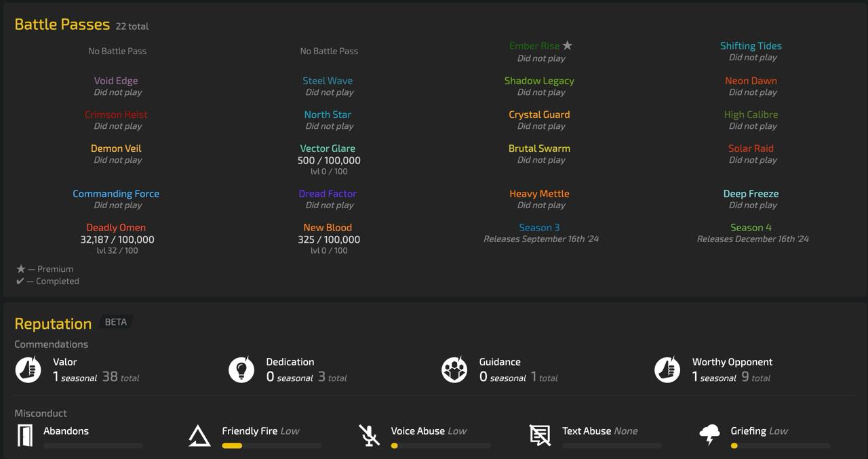Image resolution: width=868 pixels, height=459 pixels.
Task: Click the Valor thumbs-up commendation icon
Action: [x=28, y=370]
